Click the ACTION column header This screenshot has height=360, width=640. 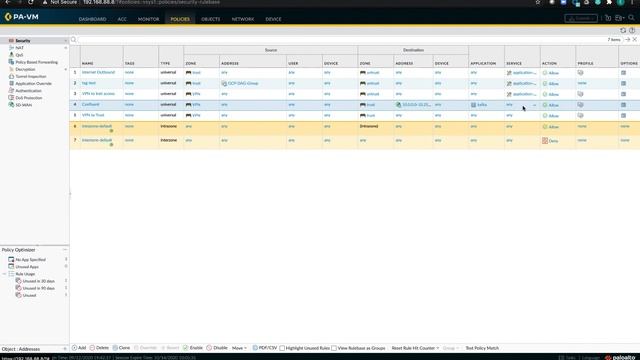pyautogui.click(x=549, y=63)
